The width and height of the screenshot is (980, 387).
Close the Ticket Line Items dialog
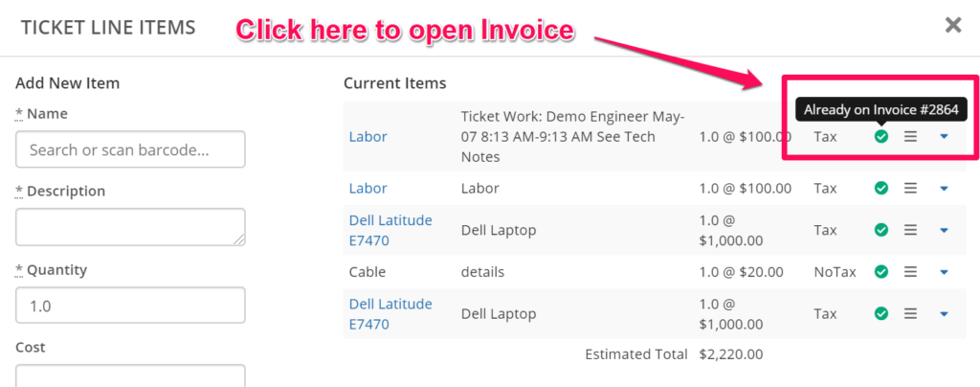click(953, 25)
